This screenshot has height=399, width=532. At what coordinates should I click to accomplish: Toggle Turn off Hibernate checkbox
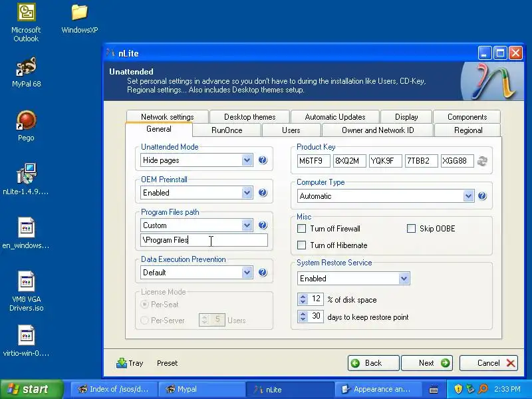point(301,245)
